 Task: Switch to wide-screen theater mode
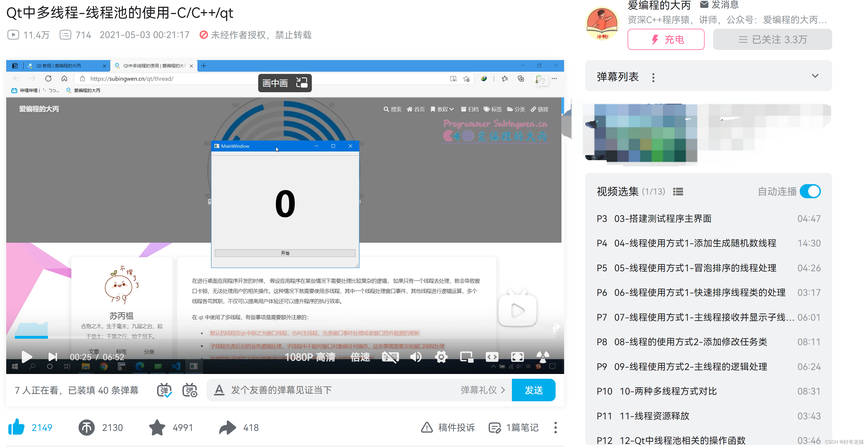(492, 357)
